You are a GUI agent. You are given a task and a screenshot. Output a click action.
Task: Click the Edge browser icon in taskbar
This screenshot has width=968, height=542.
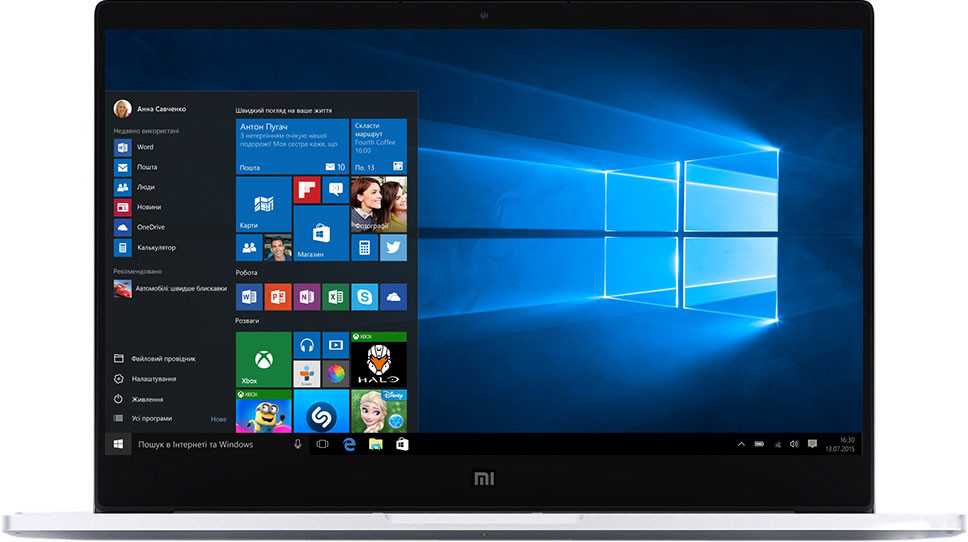(350, 444)
